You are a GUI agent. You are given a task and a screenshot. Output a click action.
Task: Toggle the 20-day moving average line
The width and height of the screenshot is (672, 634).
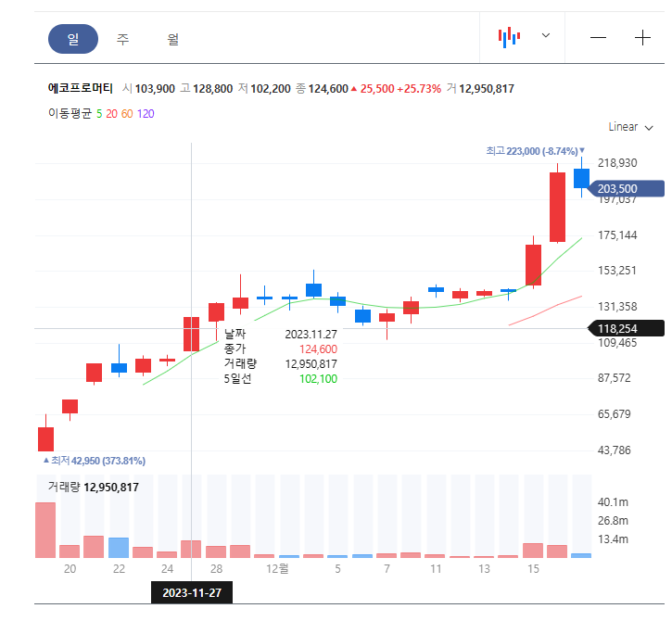tap(111, 114)
